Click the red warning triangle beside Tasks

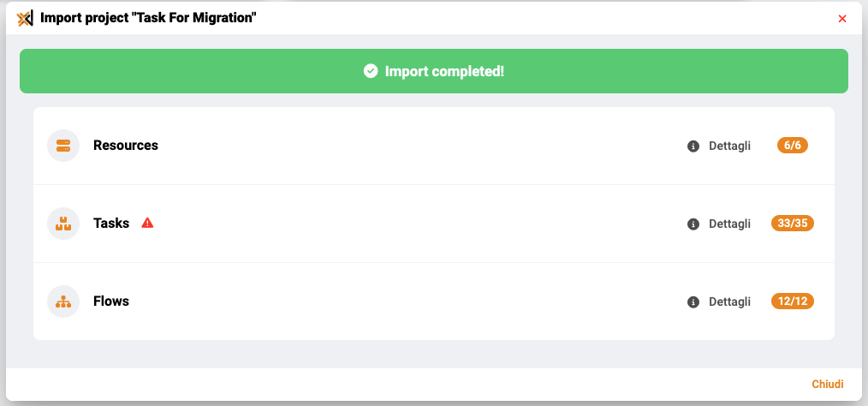point(147,224)
